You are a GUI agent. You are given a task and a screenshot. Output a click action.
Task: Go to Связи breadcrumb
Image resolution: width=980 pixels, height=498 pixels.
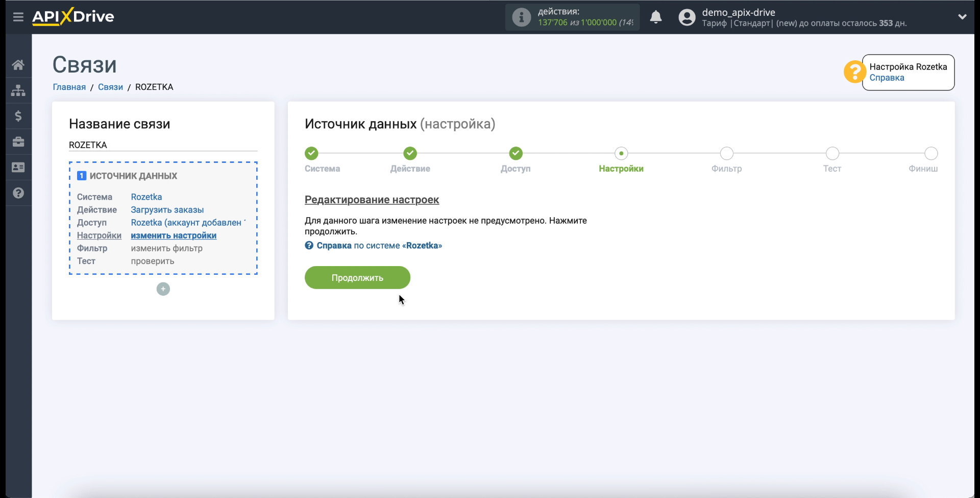[110, 87]
